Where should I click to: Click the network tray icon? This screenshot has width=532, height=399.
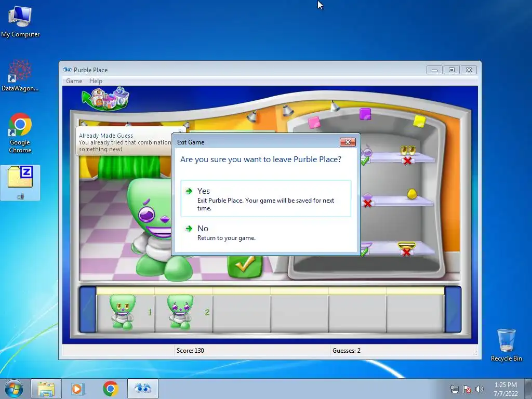coord(454,389)
